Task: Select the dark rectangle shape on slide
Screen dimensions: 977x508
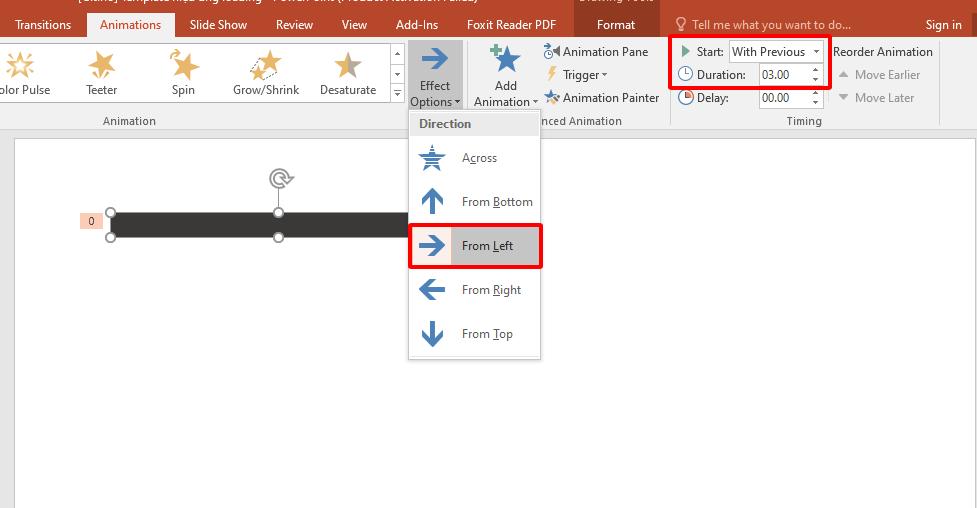Action: point(259,225)
